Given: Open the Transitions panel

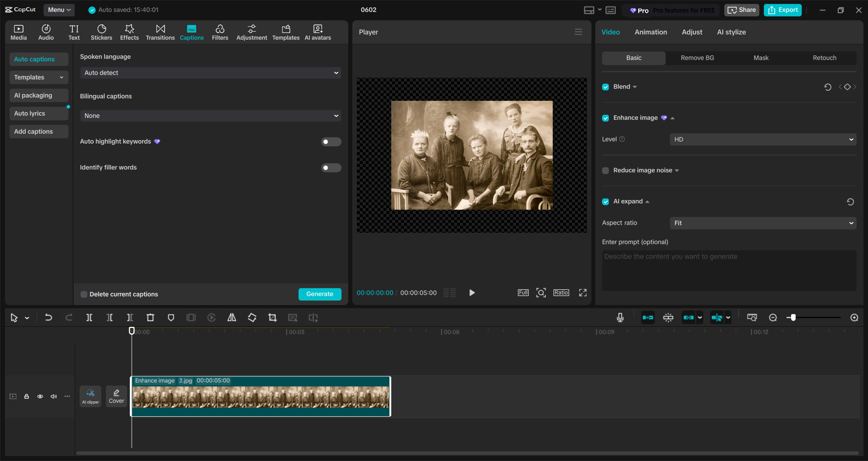Looking at the screenshot, I should coord(160,32).
